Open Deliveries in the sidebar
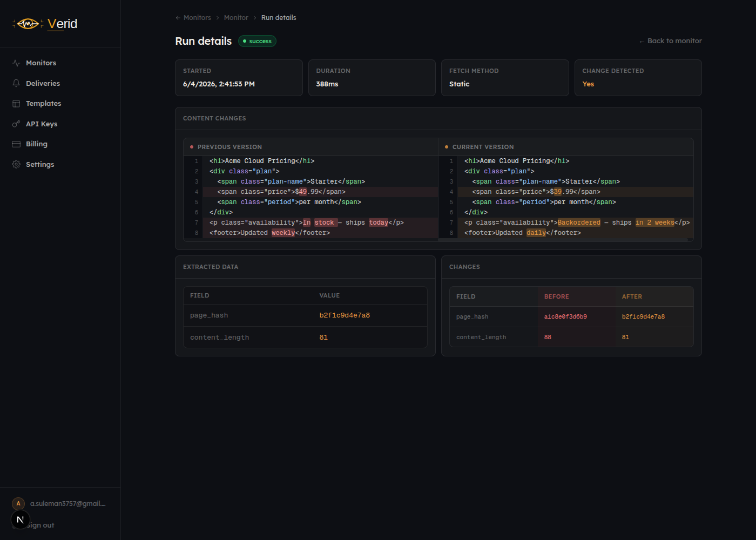Viewport: 756px width, 540px height. click(43, 83)
